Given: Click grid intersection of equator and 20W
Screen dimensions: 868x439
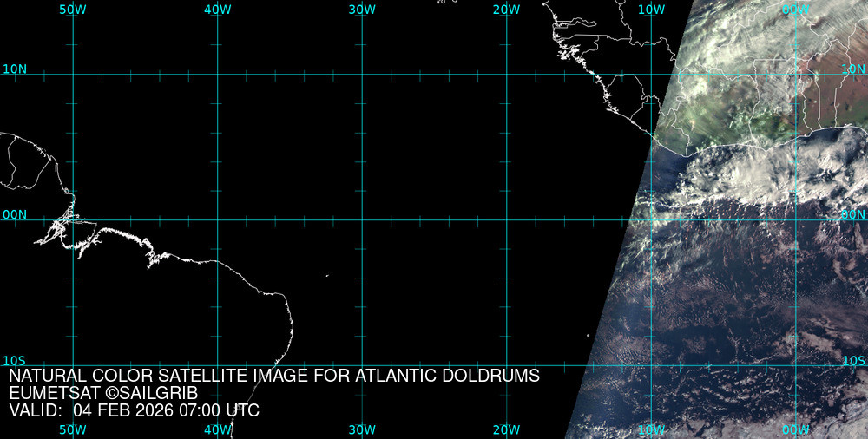Looking at the screenshot, I should (x=506, y=219).
